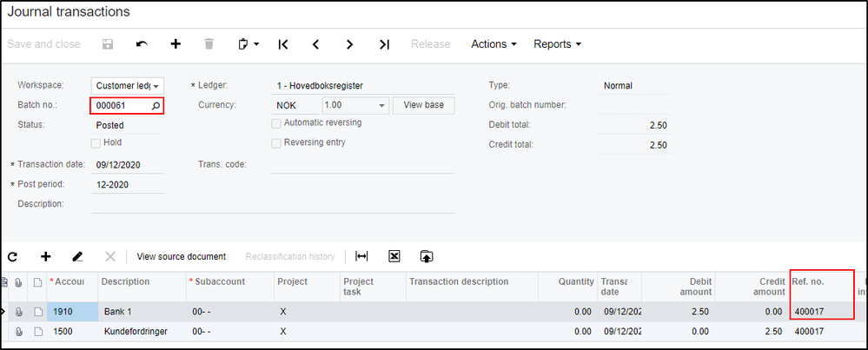Click View source document button
Screen dimensions: 868x350
(x=182, y=256)
